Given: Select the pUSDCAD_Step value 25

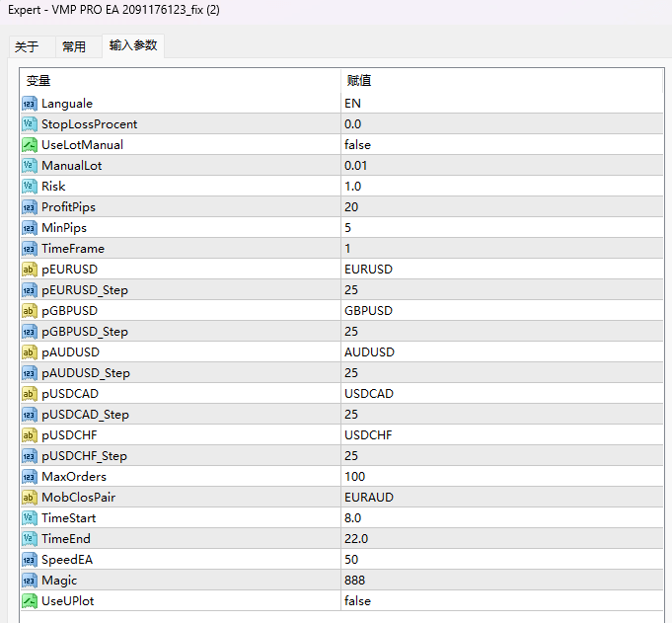Looking at the screenshot, I should pyautogui.click(x=351, y=415).
